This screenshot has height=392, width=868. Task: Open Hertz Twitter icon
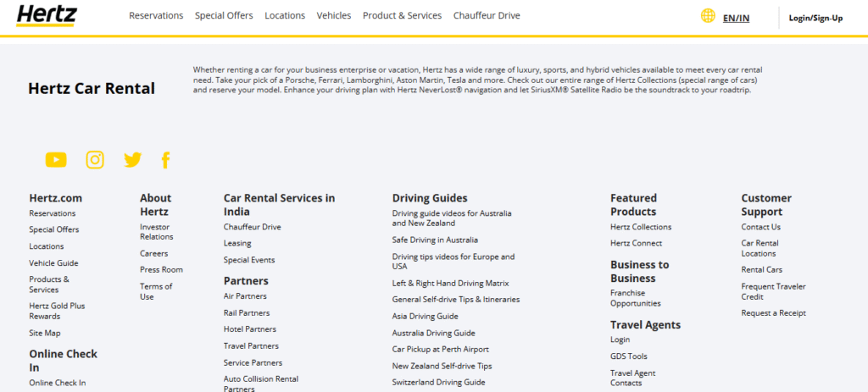click(x=133, y=160)
